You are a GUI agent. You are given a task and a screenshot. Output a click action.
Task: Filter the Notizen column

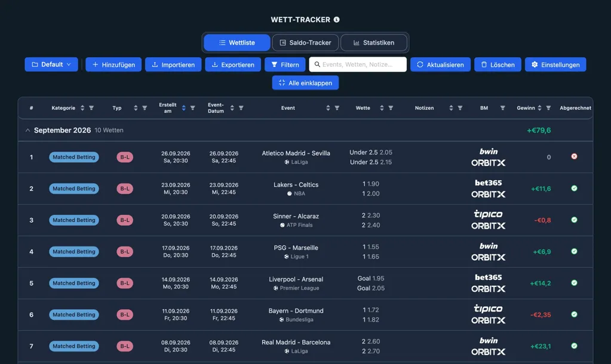click(x=460, y=108)
